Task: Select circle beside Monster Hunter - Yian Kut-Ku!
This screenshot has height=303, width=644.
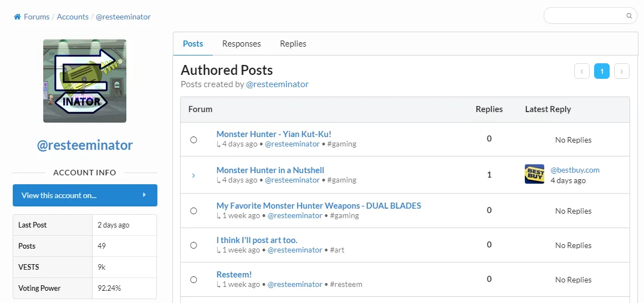Action: [193, 140]
